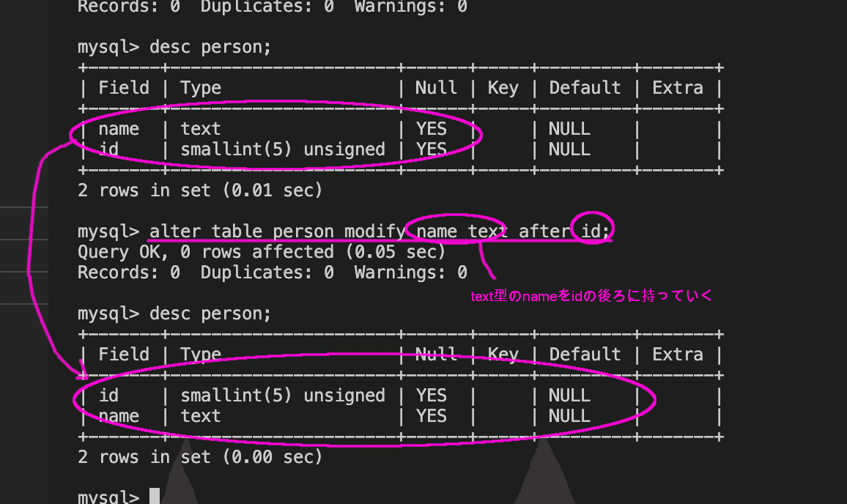The height and width of the screenshot is (504, 847).
Task: Click the 'Field' header in the first table
Action: click(x=124, y=87)
